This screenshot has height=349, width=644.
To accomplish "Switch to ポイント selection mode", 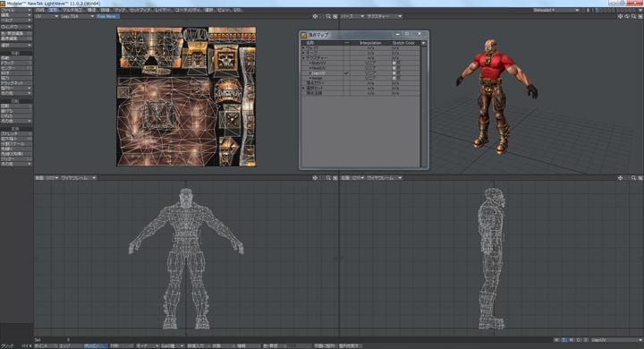I will coord(46,346).
